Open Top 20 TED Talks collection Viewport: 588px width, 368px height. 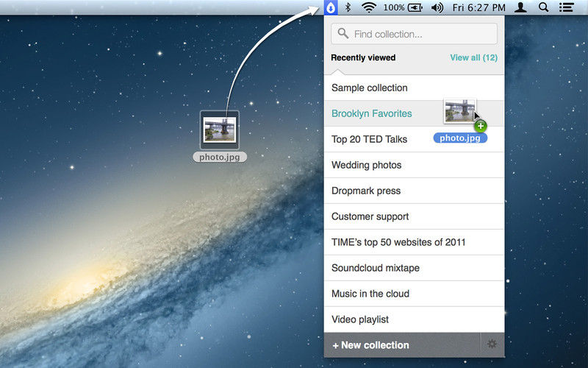pos(414,139)
